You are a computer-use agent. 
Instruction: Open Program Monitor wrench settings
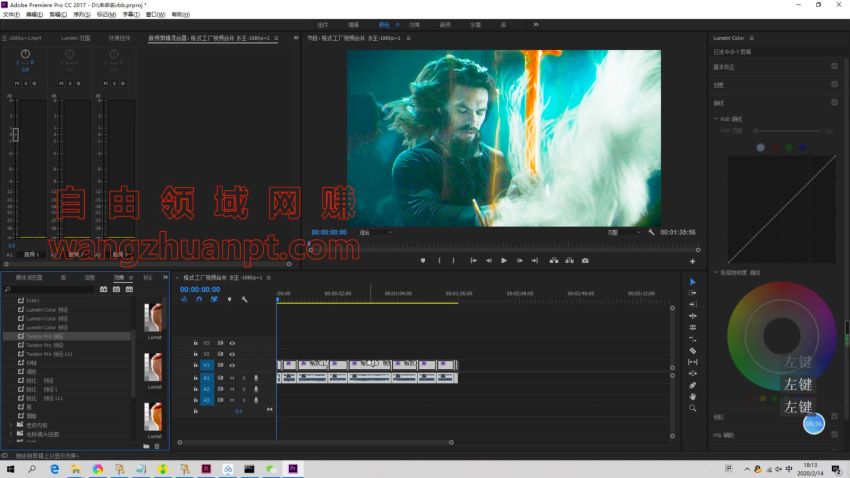[x=651, y=232]
